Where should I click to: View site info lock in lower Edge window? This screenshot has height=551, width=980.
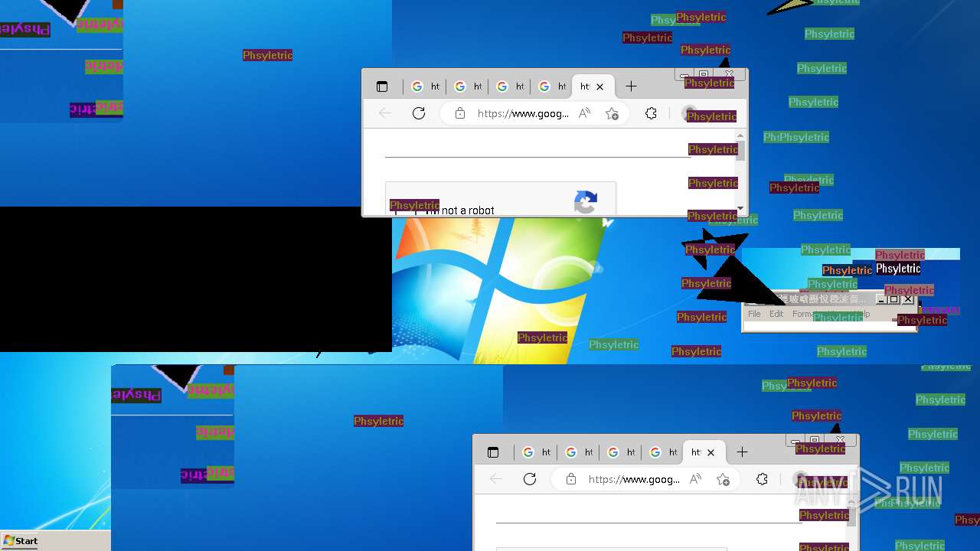(x=571, y=479)
